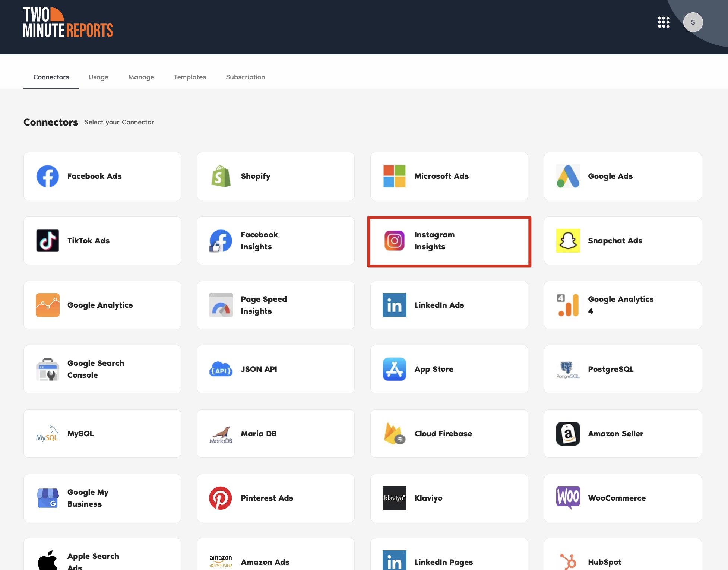
Task: Choose the 'Cloud Firebase' label
Action: pyautogui.click(x=443, y=434)
